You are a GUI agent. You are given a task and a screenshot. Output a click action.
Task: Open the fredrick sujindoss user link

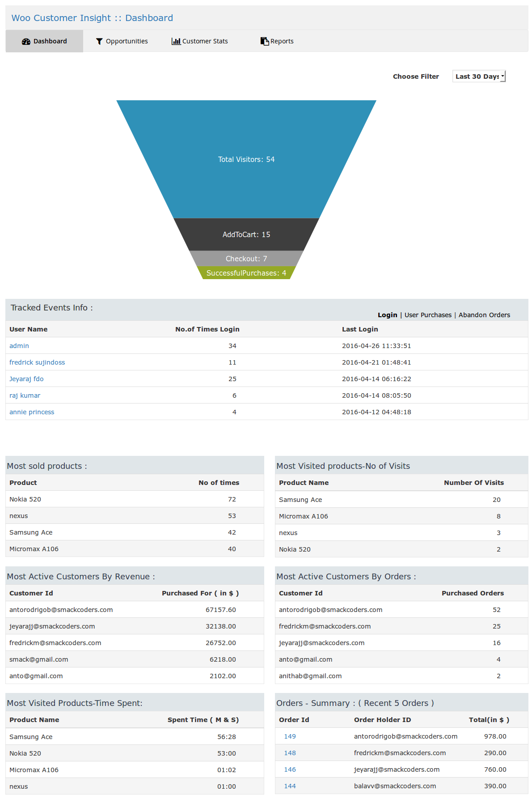point(37,362)
